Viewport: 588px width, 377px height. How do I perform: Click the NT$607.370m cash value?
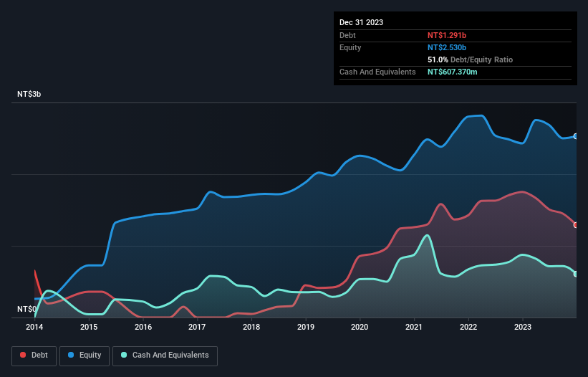point(452,72)
